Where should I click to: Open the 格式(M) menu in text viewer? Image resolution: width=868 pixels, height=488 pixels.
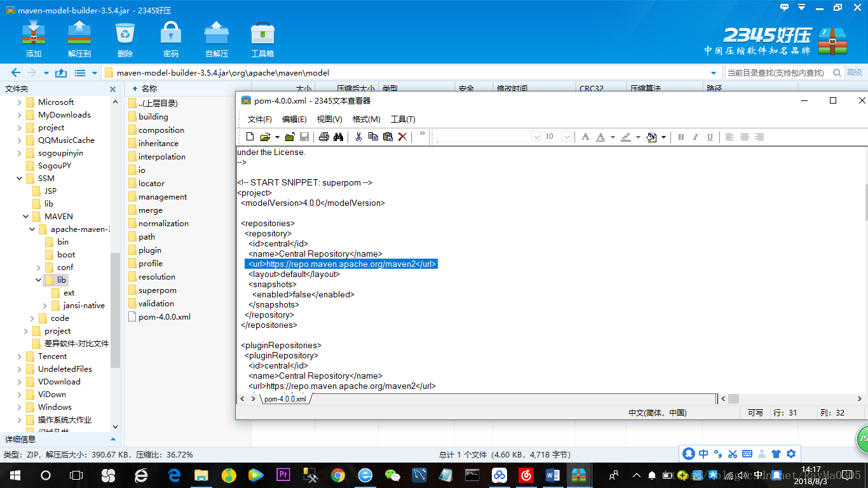click(x=366, y=119)
